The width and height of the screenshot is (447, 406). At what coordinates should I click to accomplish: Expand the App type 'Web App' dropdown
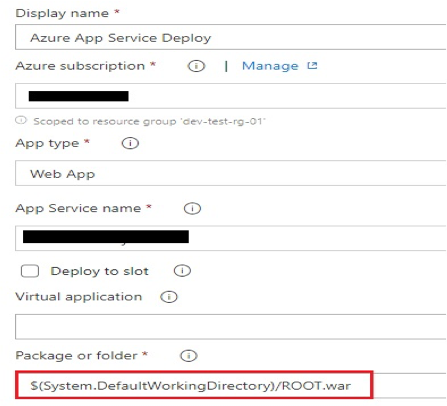pos(231,173)
